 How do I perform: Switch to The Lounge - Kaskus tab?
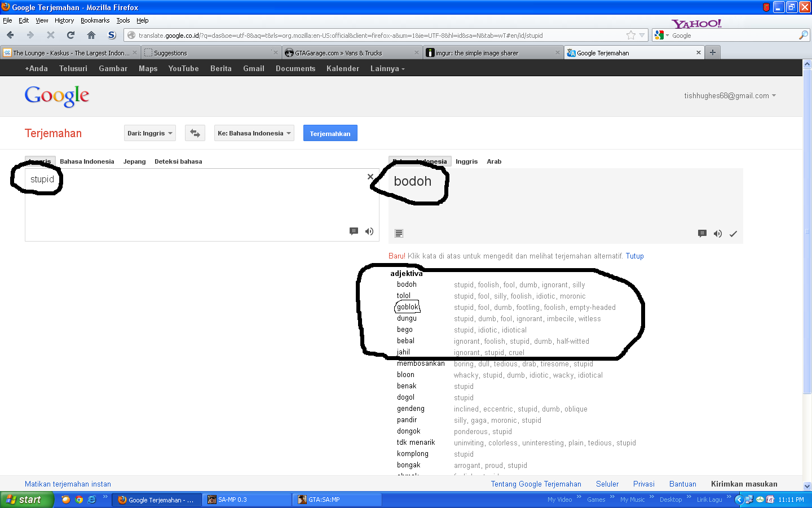point(70,52)
